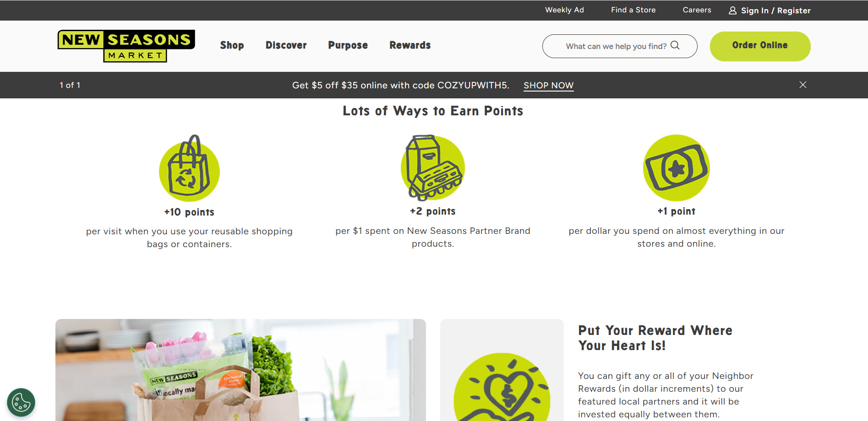Click the New Seasons Market logo
The image size is (868, 421).
[126, 46]
